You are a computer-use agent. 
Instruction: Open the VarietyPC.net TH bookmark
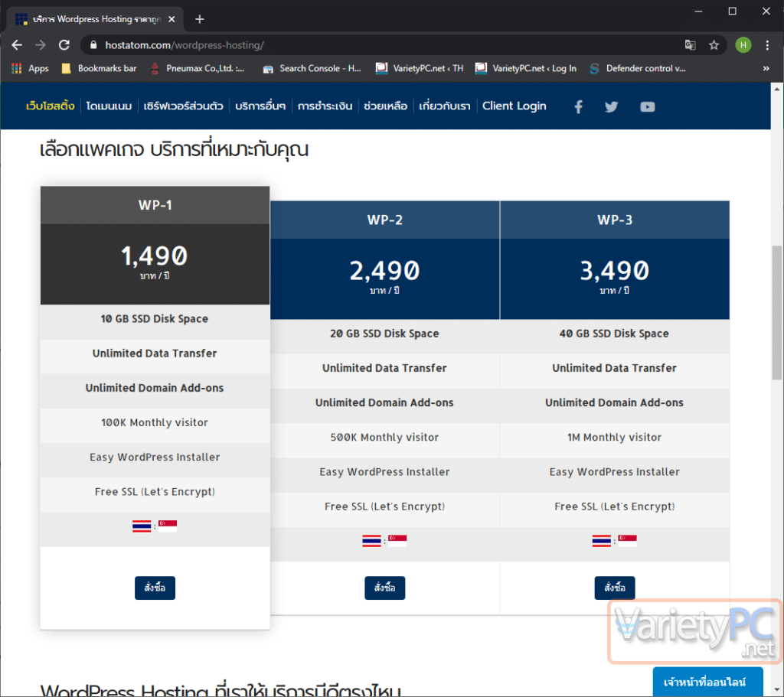[x=420, y=68]
